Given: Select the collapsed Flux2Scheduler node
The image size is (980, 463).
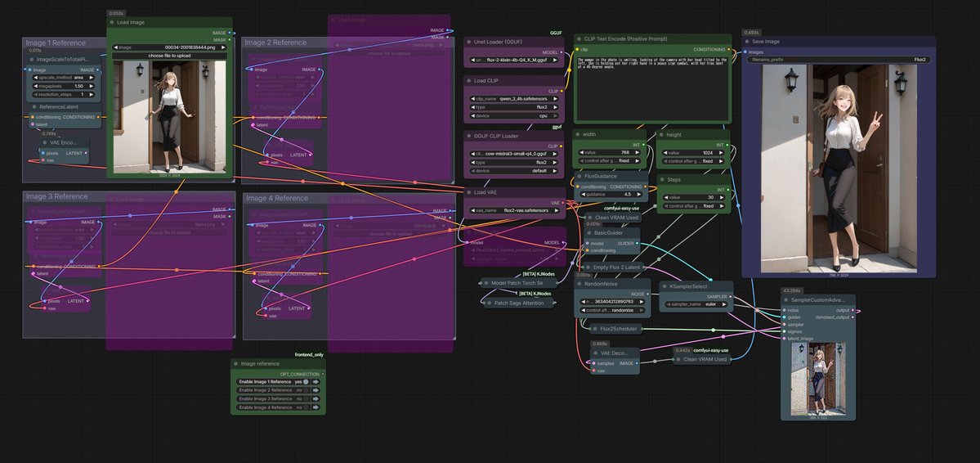Looking at the screenshot, I should point(615,329).
